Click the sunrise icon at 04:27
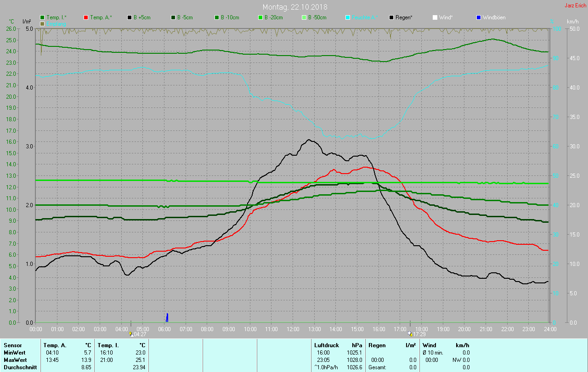This screenshot has height=372, width=588. click(131, 334)
